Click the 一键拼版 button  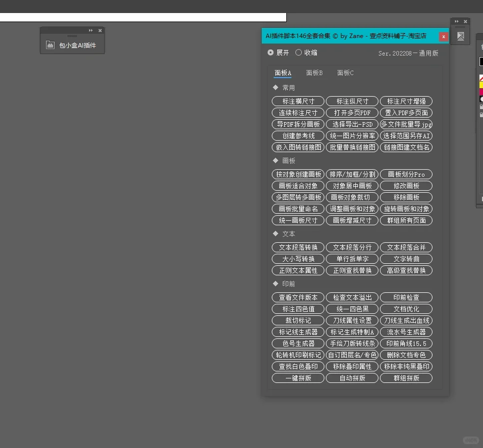(298, 378)
